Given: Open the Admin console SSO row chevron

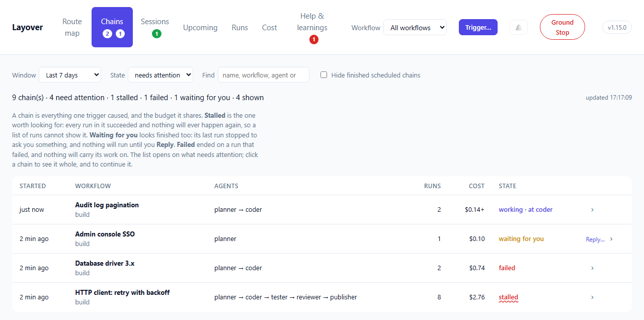Looking at the screenshot, I should tap(611, 239).
